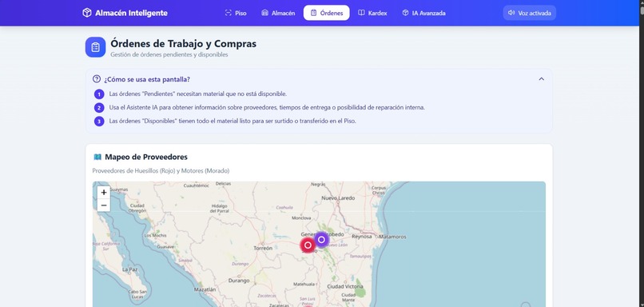
Task: Click the step 1 number badge
Action: (x=99, y=94)
